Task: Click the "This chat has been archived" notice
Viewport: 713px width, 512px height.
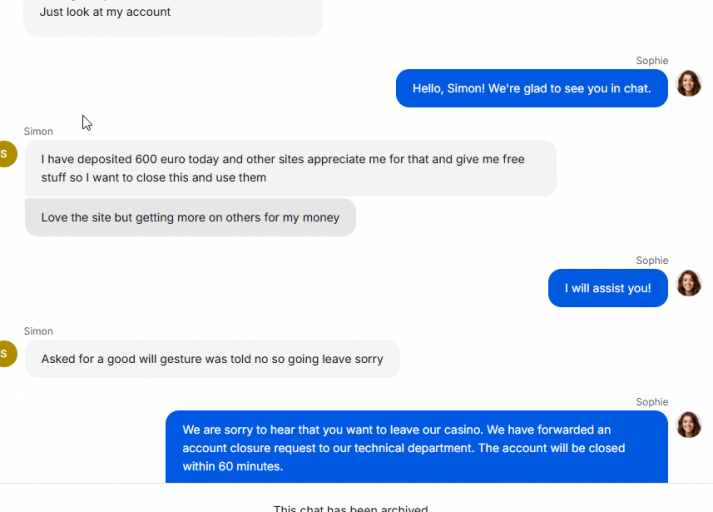Action: tap(351, 508)
